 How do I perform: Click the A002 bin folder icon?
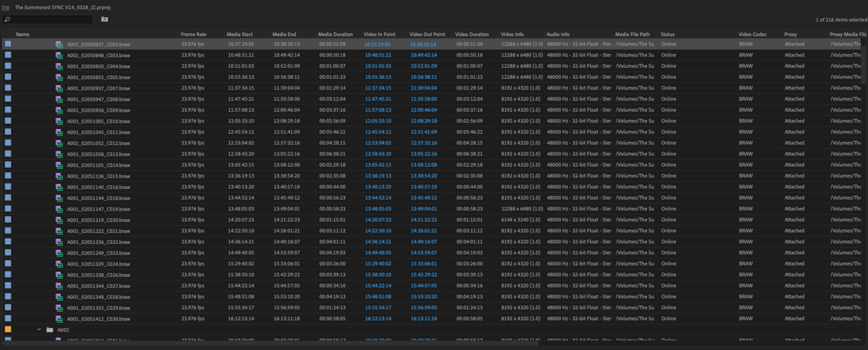(50, 330)
